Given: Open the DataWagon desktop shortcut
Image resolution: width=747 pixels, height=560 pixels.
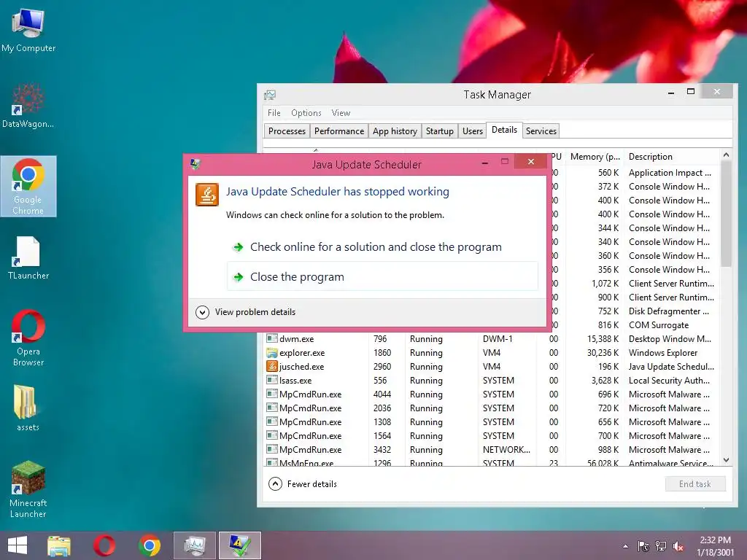Looking at the screenshot, I should pos(28,106).
